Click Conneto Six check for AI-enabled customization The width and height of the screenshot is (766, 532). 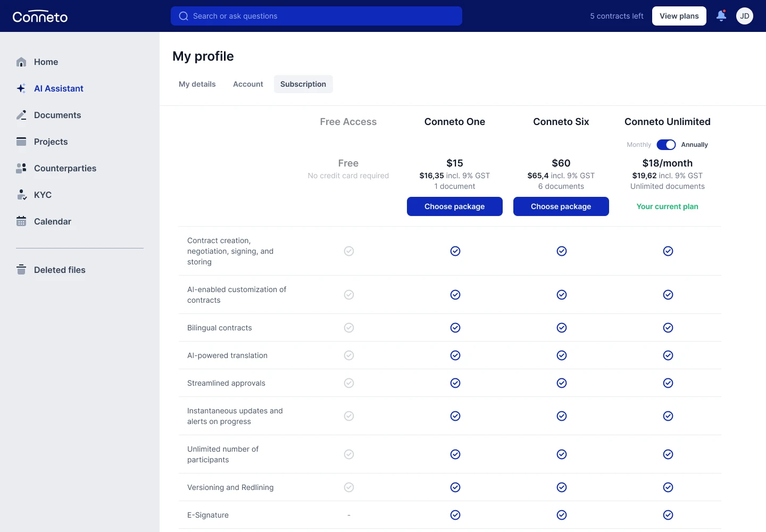point(562,295)
